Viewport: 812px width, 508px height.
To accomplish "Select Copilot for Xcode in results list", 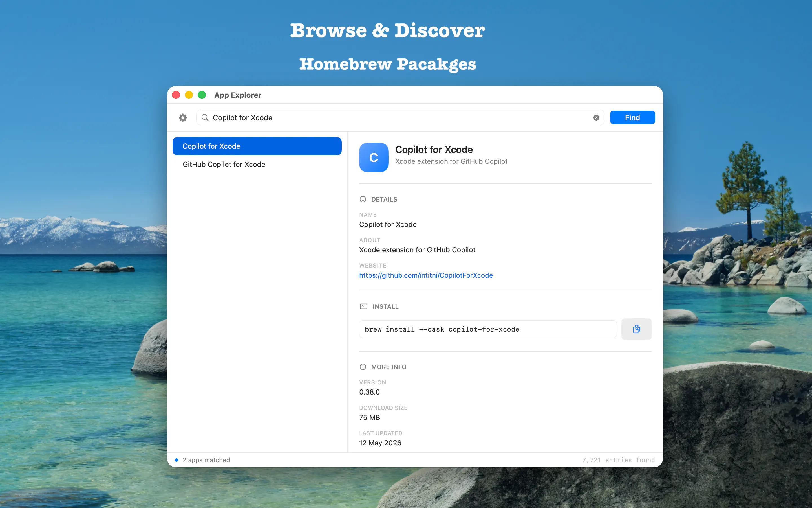I will [257, 146].
